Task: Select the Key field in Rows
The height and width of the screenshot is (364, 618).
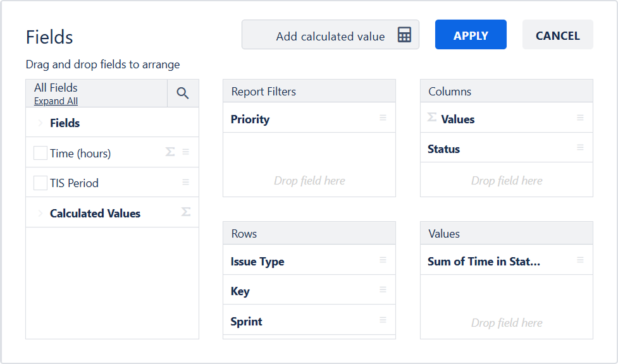Action: coord(240,291)
